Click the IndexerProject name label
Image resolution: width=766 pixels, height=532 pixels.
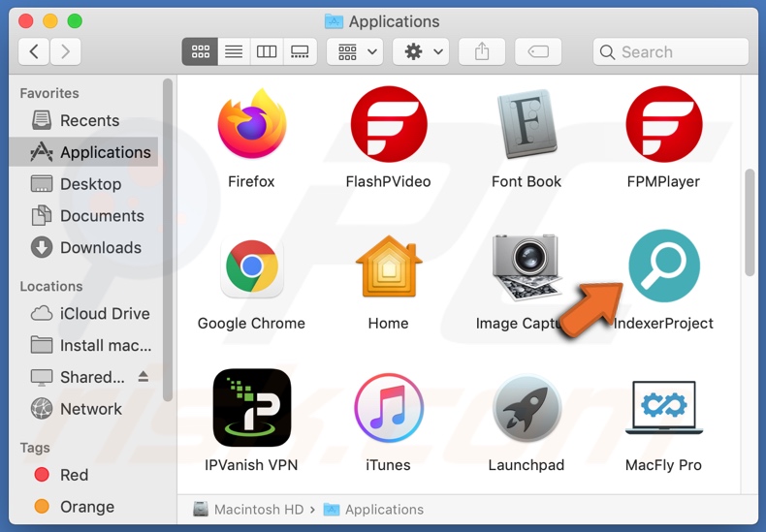[664, 323]
